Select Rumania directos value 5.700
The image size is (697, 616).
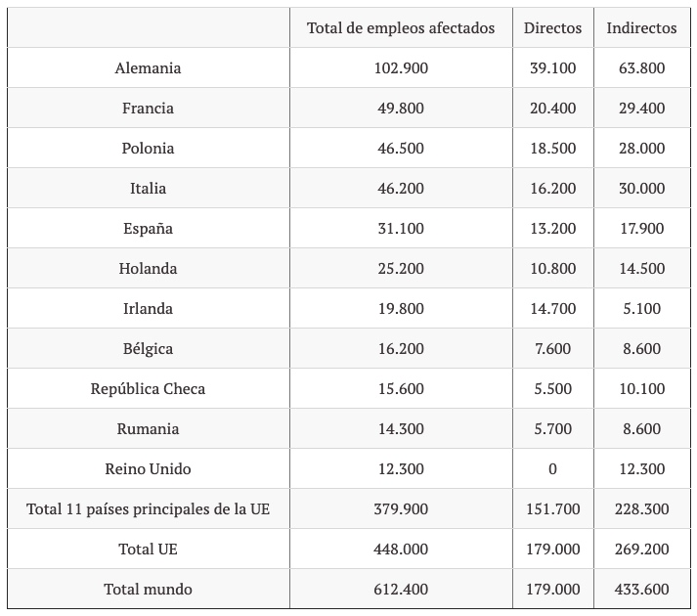pos(552,429)
